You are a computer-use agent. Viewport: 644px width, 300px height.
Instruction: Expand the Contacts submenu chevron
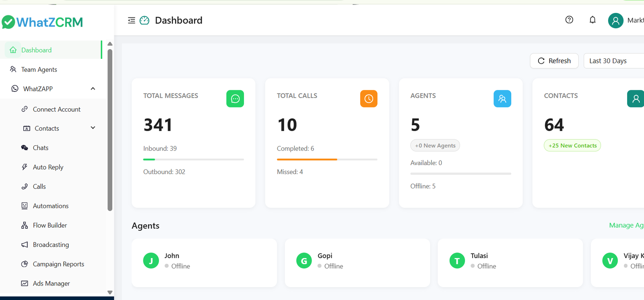coord(93,128)
